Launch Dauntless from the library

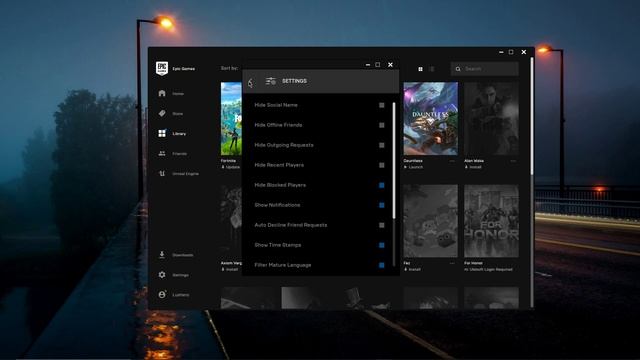tap(413, 167)
